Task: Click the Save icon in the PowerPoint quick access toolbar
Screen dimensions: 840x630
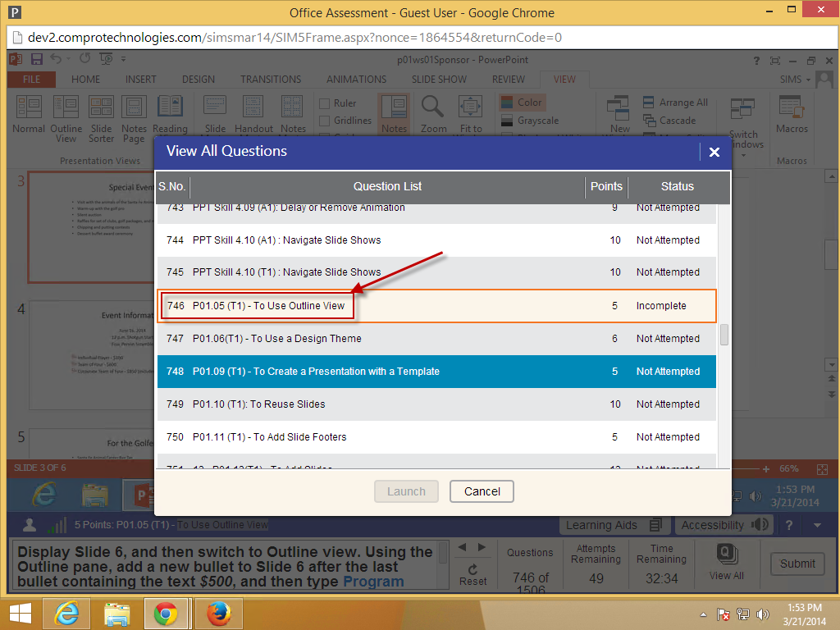Action: tap(36, 59)
